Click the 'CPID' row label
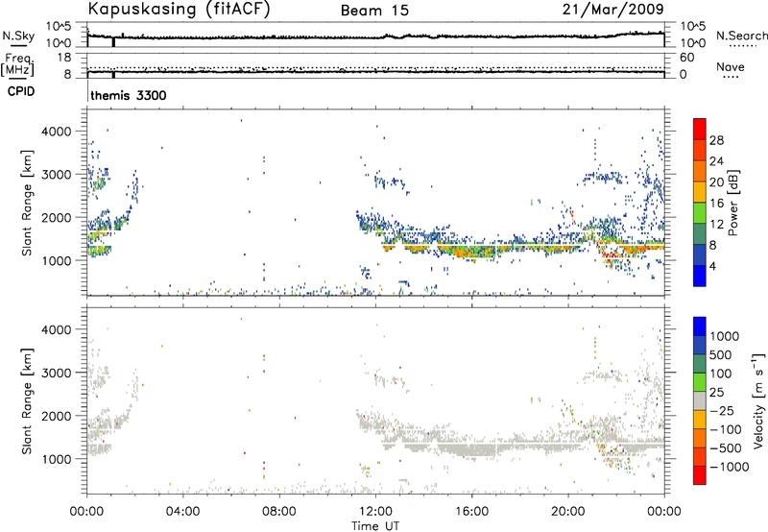This screenshot has height=532, width=768. pyautogui.click(x=21, y=91)
